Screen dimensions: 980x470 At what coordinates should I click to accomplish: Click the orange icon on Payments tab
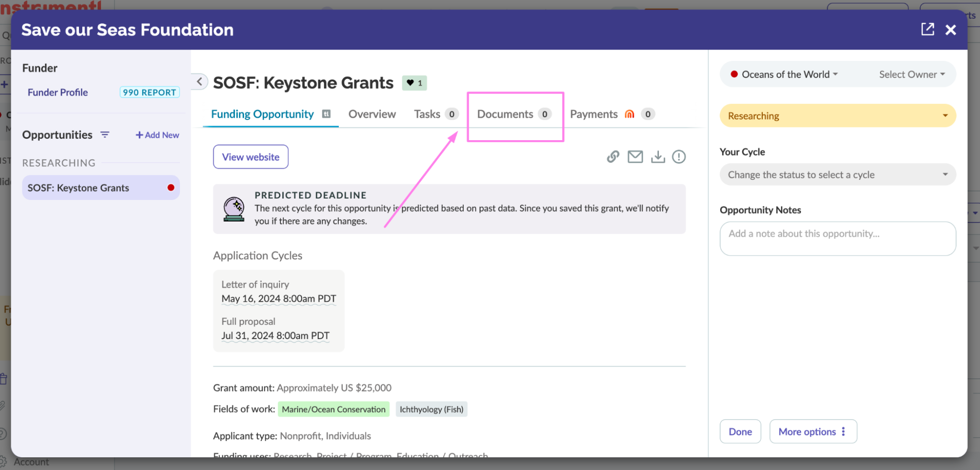630,114
